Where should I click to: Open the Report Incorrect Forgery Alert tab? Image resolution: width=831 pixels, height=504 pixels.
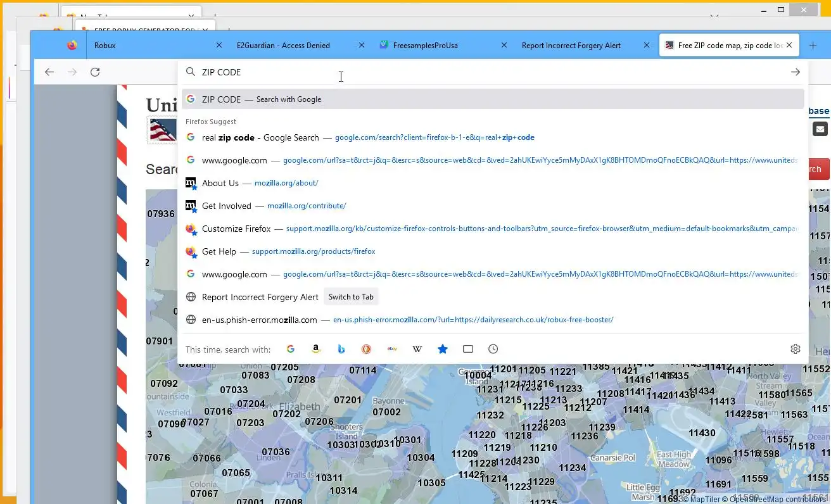(586, 46)
